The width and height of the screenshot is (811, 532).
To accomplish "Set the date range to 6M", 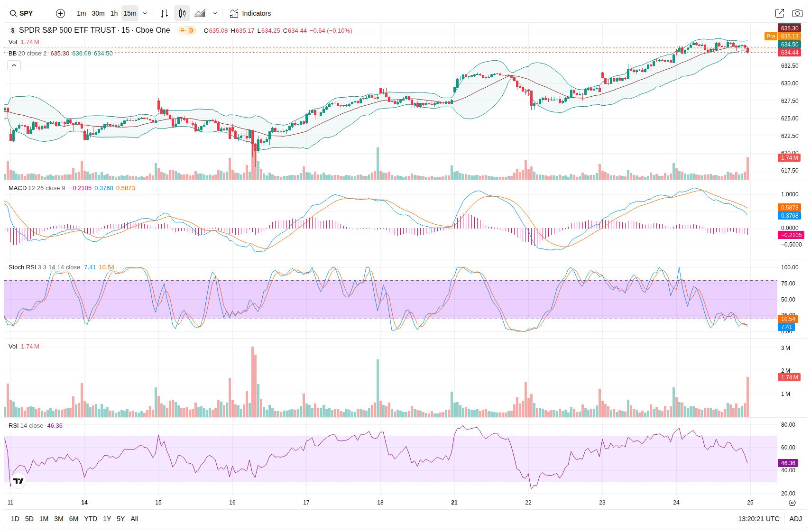I will (74, 519).
